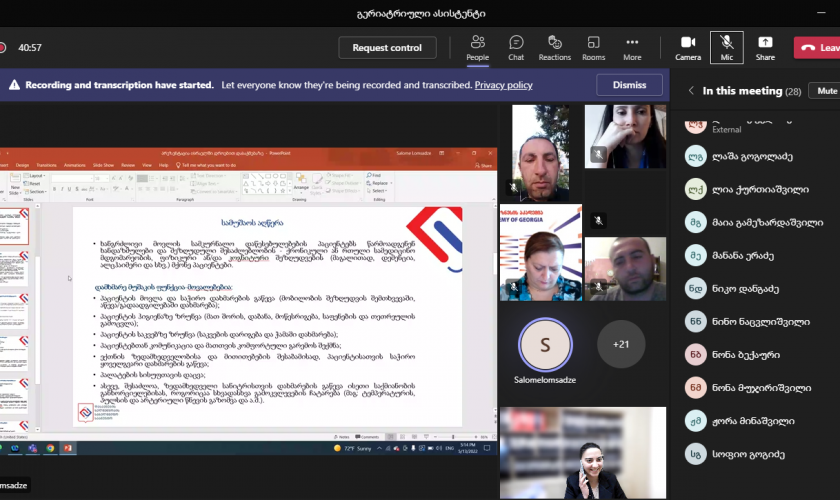This screenshot has height=500, width=840.
Task: Click the PowerPoint icon in shared taskbar
Action: (69, 449)
